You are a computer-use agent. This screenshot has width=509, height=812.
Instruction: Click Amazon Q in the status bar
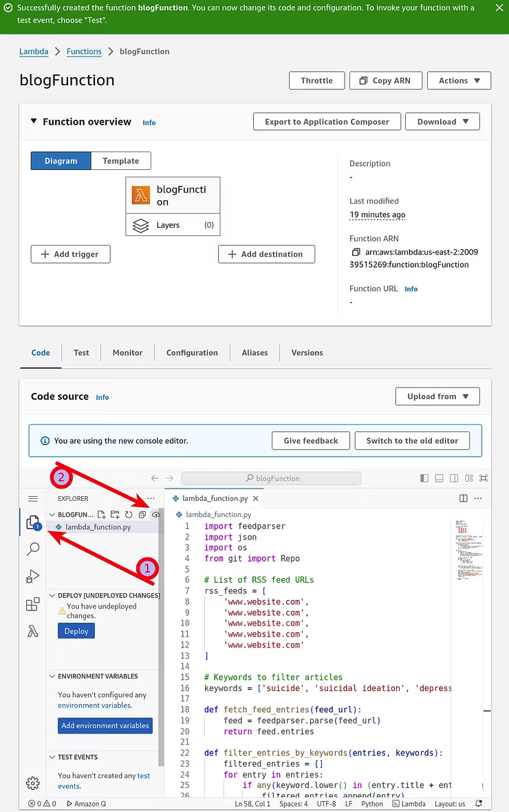87,804
